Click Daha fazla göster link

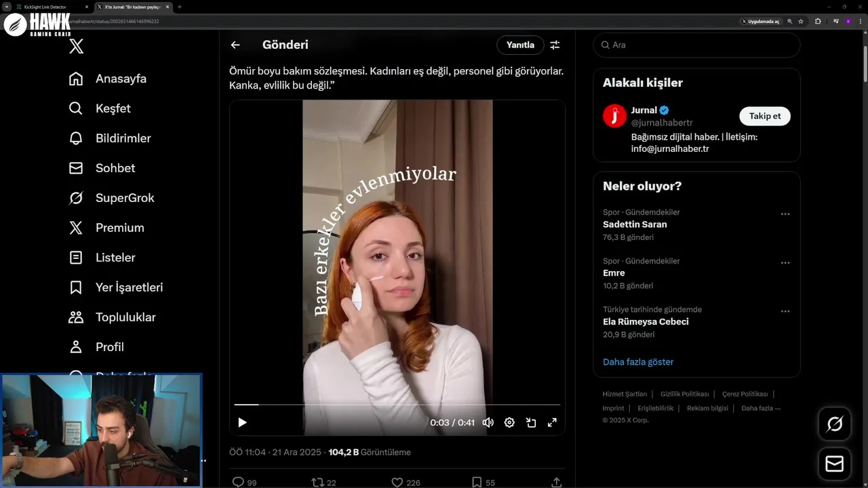tap(638, 362)
